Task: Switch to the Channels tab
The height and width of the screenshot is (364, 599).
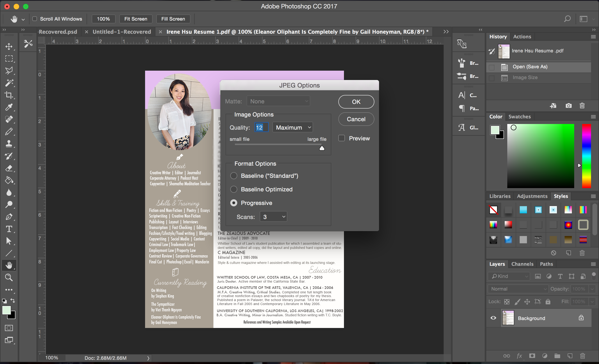Action: pyautogui.click(x=522, y=264)
